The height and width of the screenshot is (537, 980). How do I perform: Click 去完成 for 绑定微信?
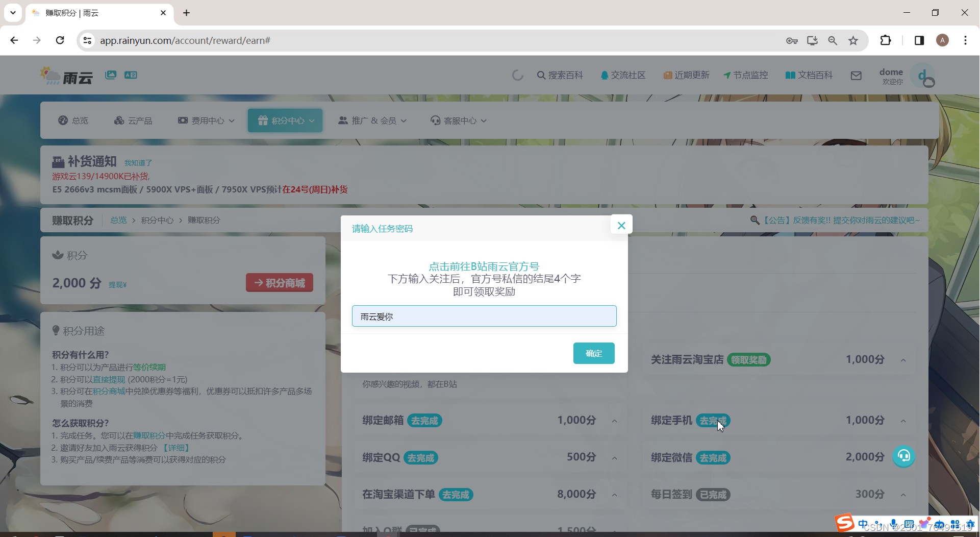pos(713,458)
